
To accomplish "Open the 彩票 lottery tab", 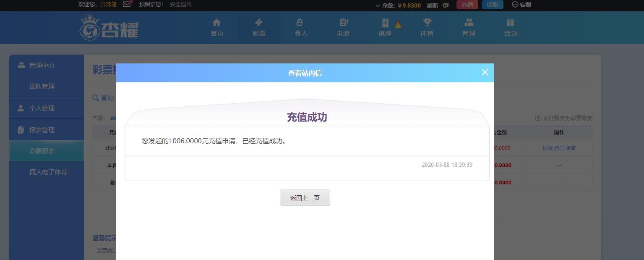I will (x=259, y=28).
